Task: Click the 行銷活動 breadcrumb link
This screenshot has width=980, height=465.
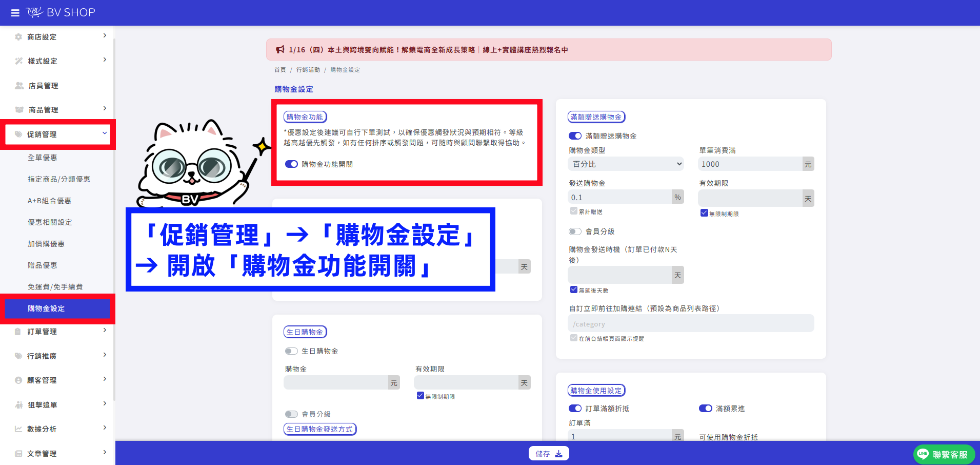Action: click(308, 70)
